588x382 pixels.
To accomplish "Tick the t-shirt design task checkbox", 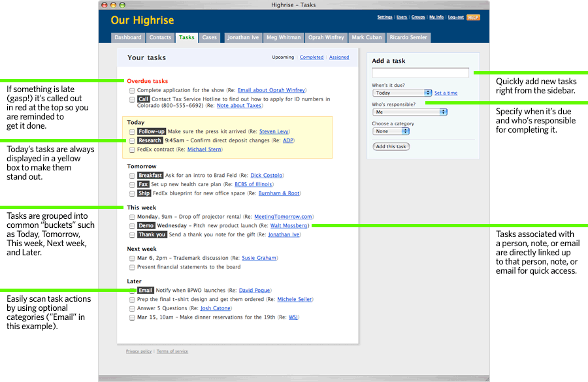I will point(132,300).
